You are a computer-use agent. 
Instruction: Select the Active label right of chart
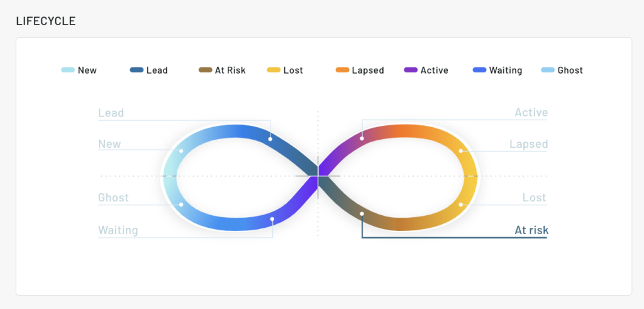tap(531, 113)
